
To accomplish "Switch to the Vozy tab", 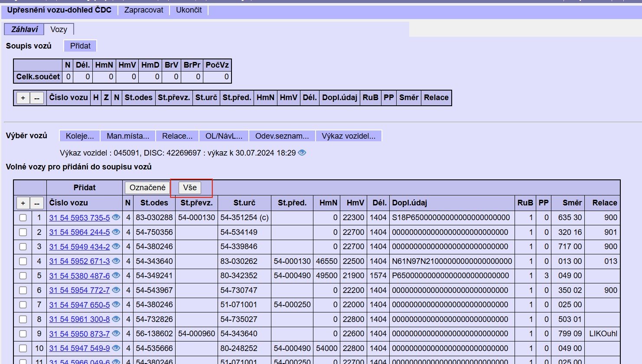I will tap(59, 29).
